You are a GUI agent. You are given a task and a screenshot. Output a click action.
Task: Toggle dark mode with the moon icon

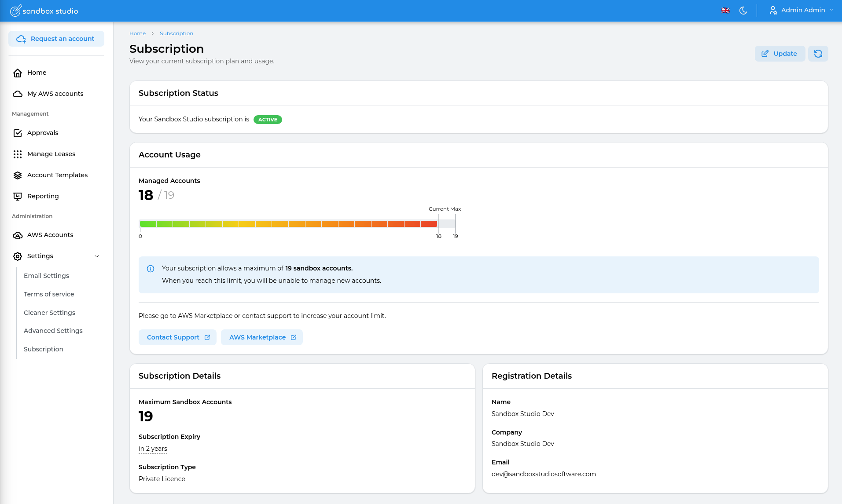point(743,11)
